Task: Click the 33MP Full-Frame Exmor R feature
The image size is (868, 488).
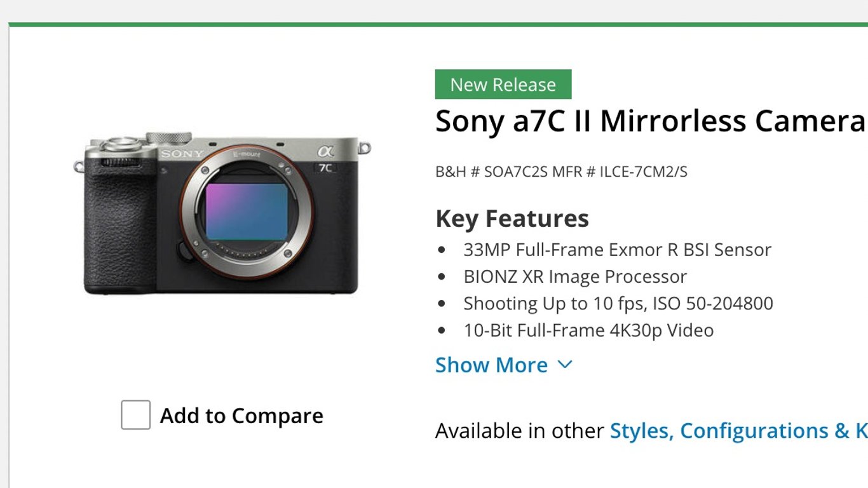Action: [617, 250]
